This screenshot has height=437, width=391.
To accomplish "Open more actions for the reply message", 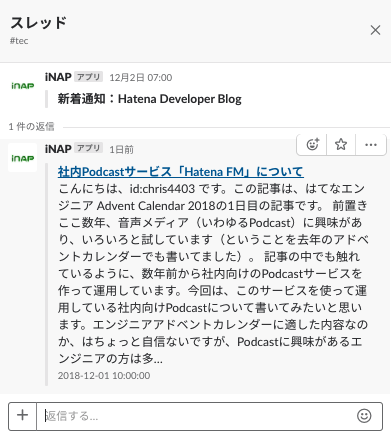I will [371, 145].
